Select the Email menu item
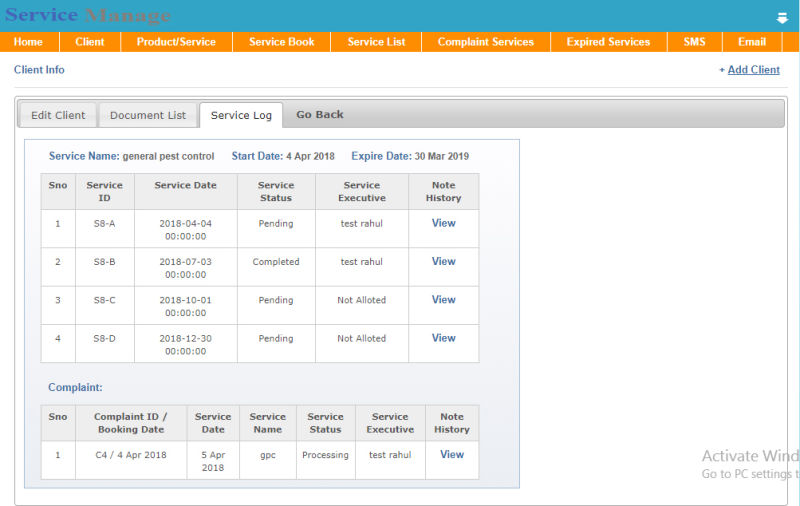Viewport: 800px width, 506px height. (752, 42)
